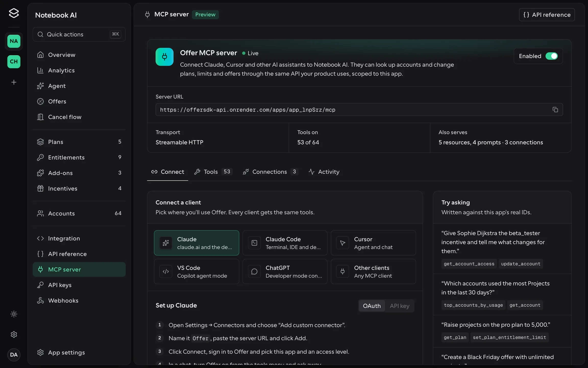Image resolution: width=588 pixels, height=368 pixels.
Task: Click the API reference button top right
Action: (x=547, y=15)
